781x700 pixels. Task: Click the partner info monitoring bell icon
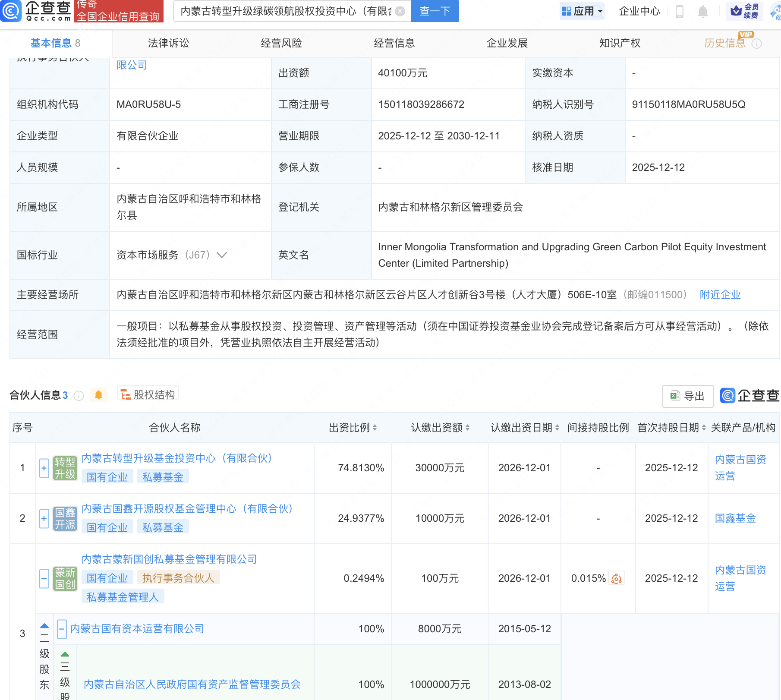click(x=98, y=395)
